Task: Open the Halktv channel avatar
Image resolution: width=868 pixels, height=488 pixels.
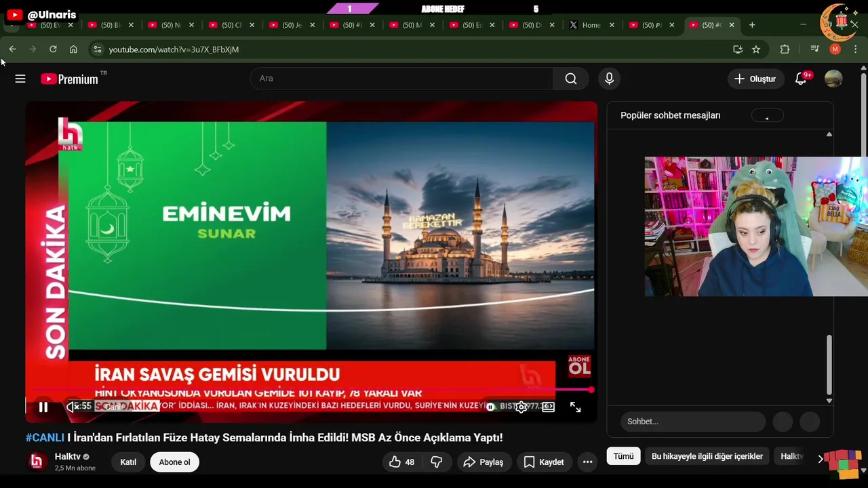Action: (37, 462)
